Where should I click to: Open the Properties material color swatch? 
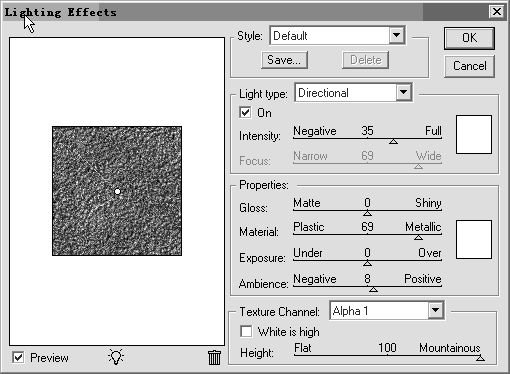(474, 239)
